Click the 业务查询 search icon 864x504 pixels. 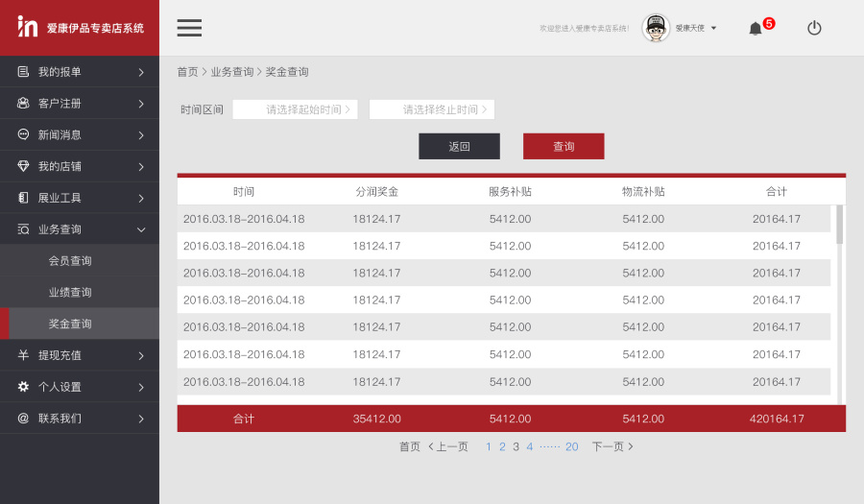coord(23,229)
